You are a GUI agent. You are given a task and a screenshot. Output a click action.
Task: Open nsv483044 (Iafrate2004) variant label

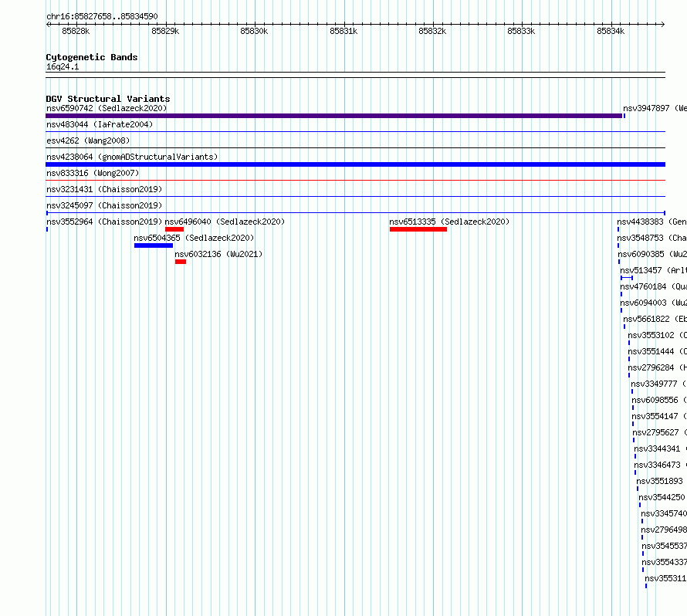click(100, 124)
